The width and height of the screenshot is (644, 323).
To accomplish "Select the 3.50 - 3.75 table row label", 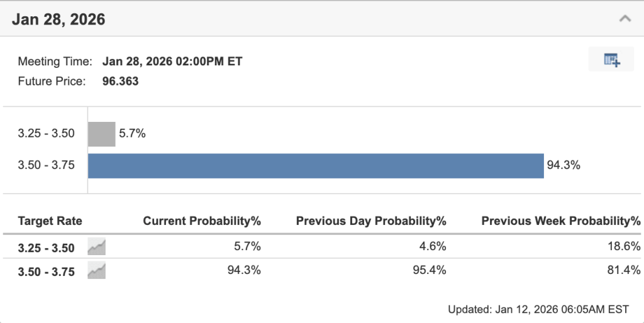I will (47, 271).
